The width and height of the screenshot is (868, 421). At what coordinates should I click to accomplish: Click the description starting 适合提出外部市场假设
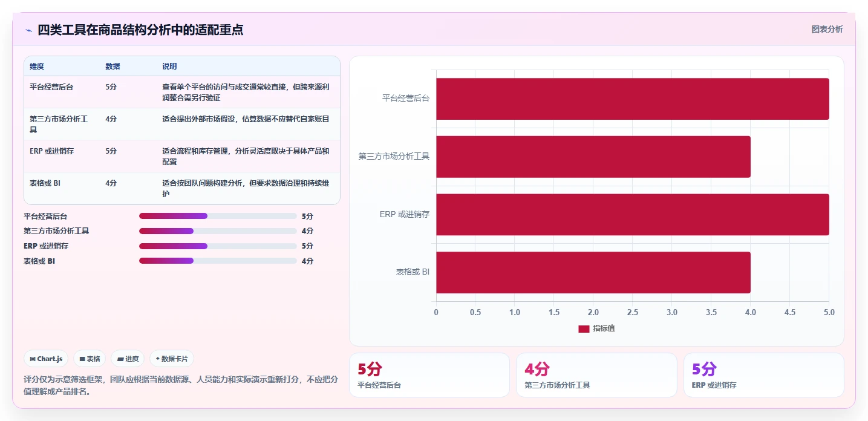coord(246,119)
